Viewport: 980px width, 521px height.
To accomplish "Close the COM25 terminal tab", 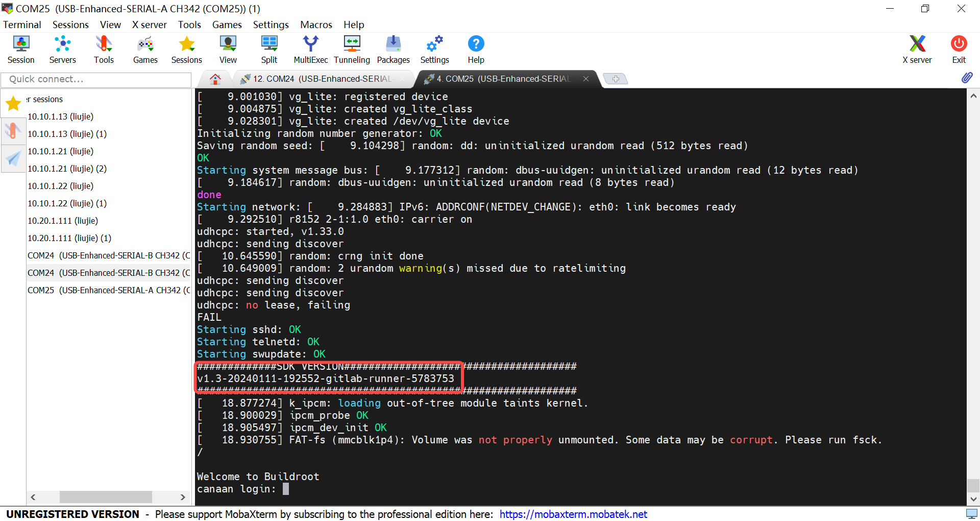I will 586,79.
